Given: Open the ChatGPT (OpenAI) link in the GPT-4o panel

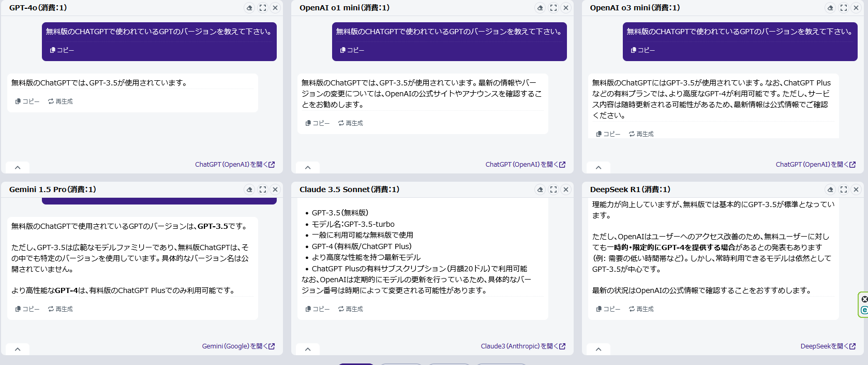Looking at the screenshot, I should tap(235, 165).
